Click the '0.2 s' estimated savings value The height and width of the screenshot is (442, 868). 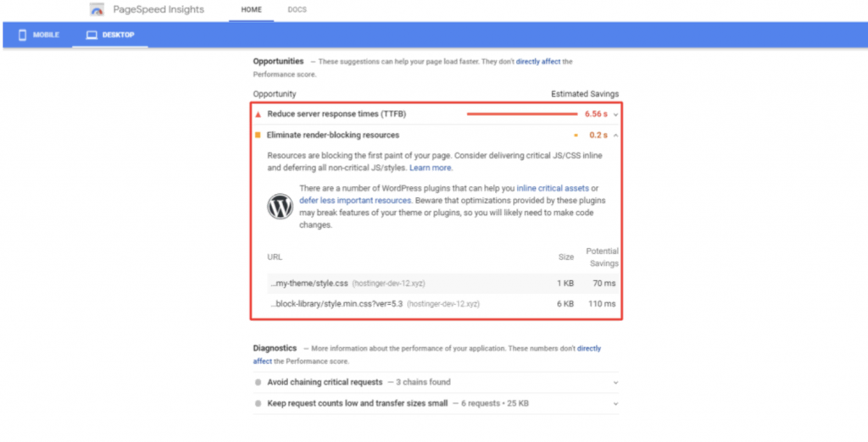click(598, 135)
